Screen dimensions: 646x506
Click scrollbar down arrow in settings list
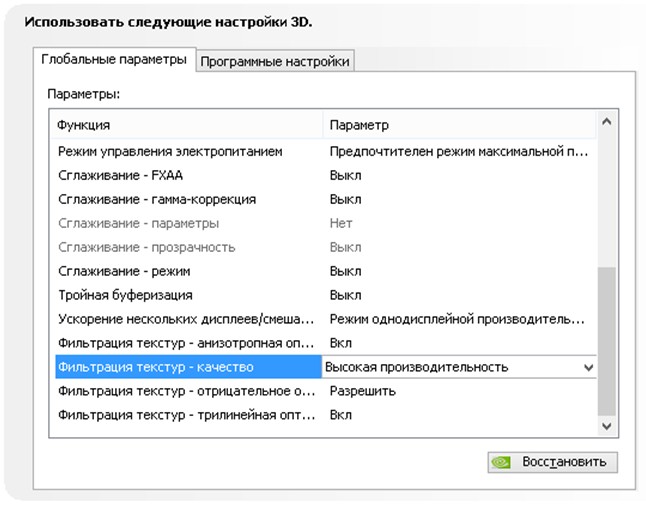606,426
